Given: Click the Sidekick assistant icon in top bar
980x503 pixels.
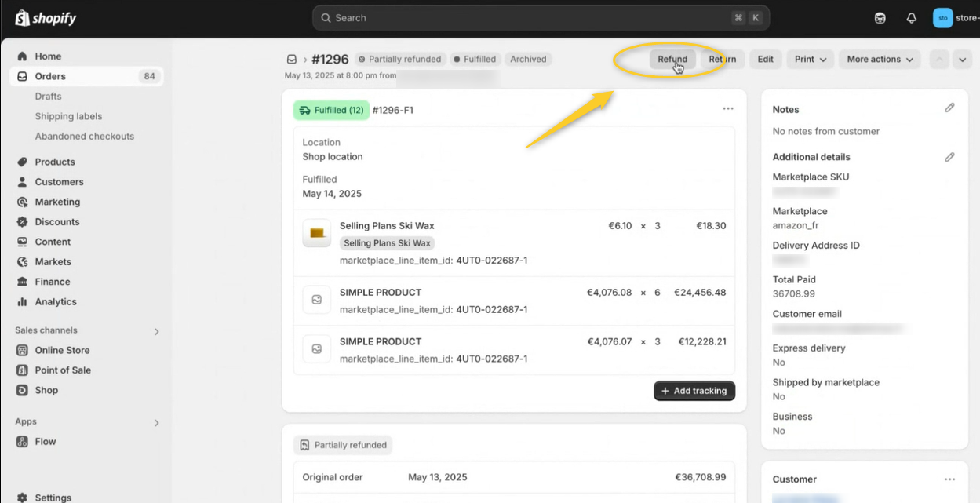Looking at the screenshot, I should tap(880, 18).
